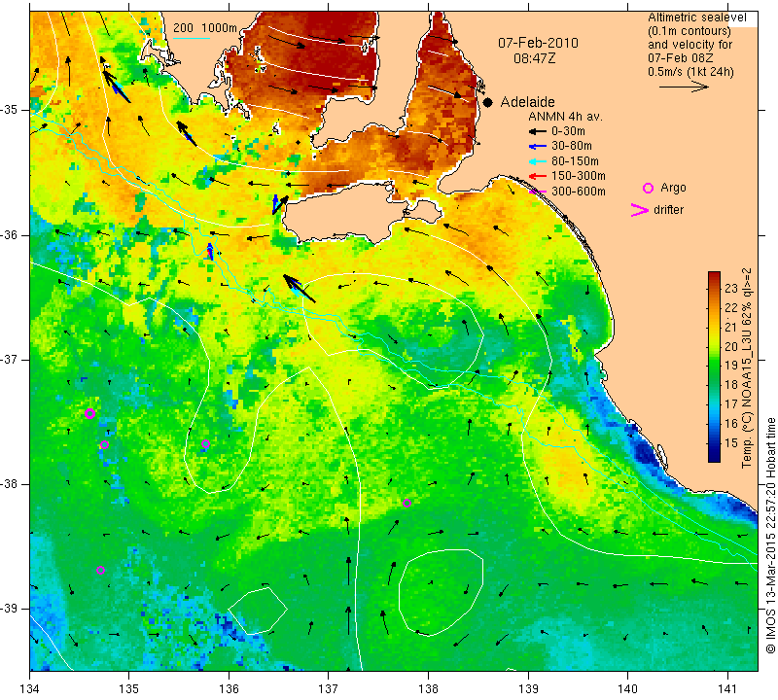Click the 137 longitude axis label

click(329, 689)
